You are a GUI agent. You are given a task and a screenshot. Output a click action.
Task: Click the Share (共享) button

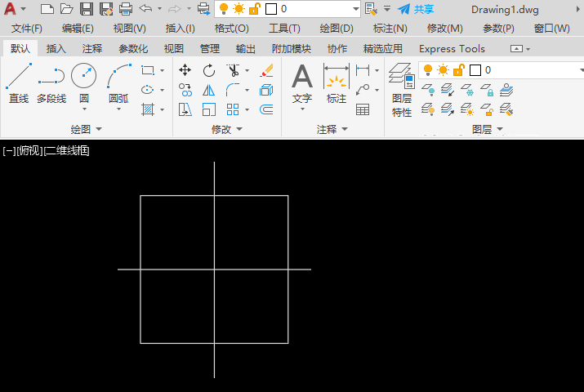click(x=415, y=9)
